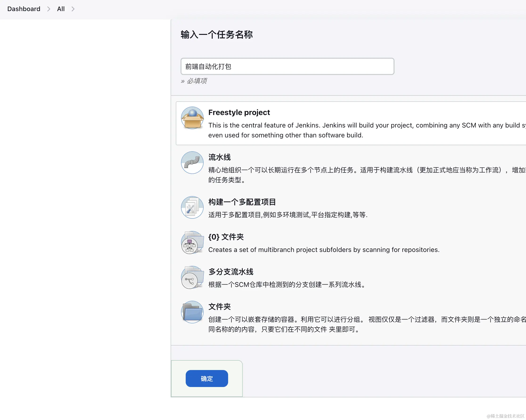Select the 构建一个多配置项目 item type
This screenshot has width=526, height=420.
242,202
